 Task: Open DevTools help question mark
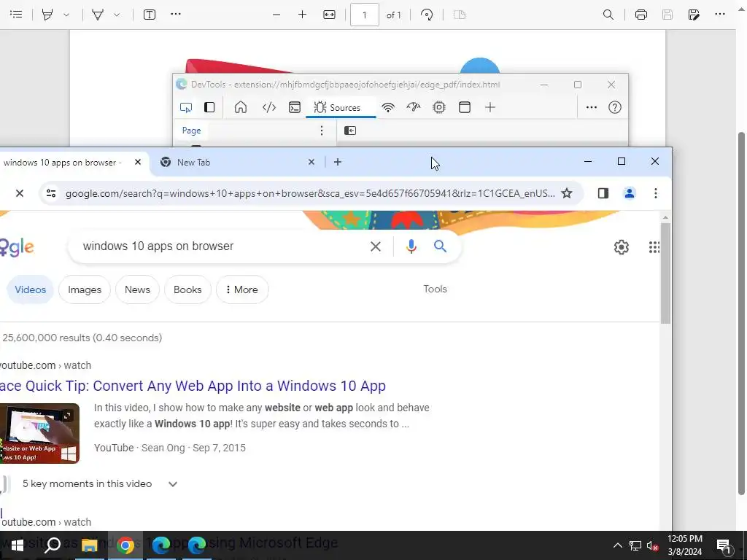pos(614,108)
